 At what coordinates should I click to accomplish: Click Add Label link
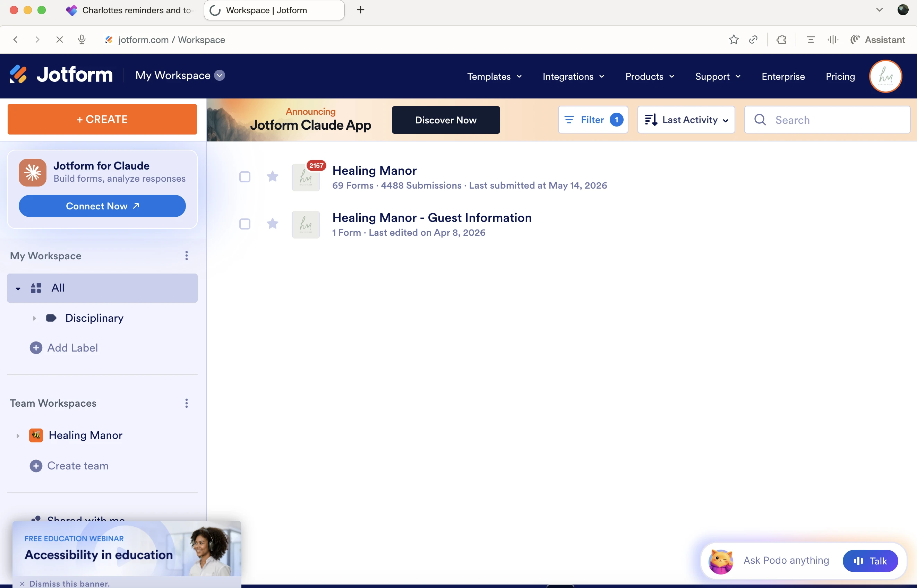point(72,348)
